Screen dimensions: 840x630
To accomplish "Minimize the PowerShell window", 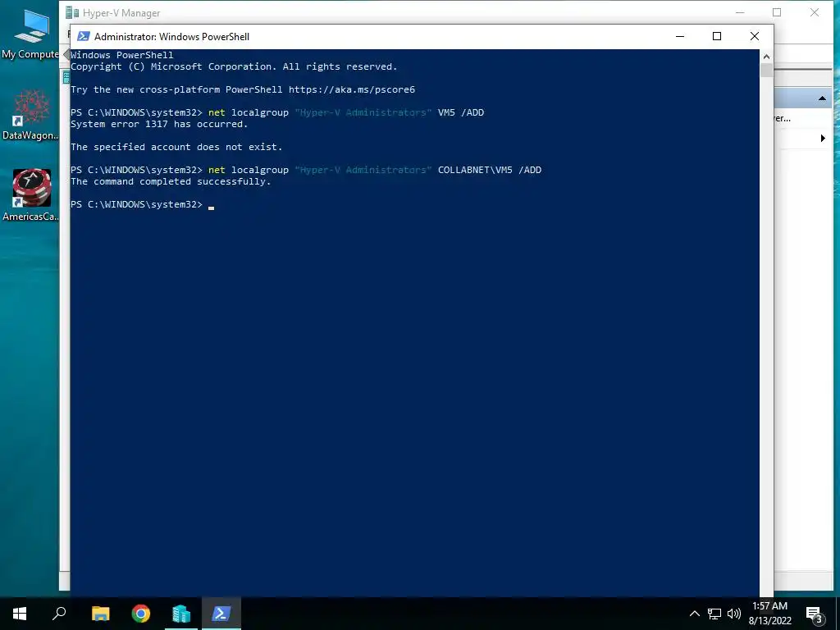I will pos(680,36).
